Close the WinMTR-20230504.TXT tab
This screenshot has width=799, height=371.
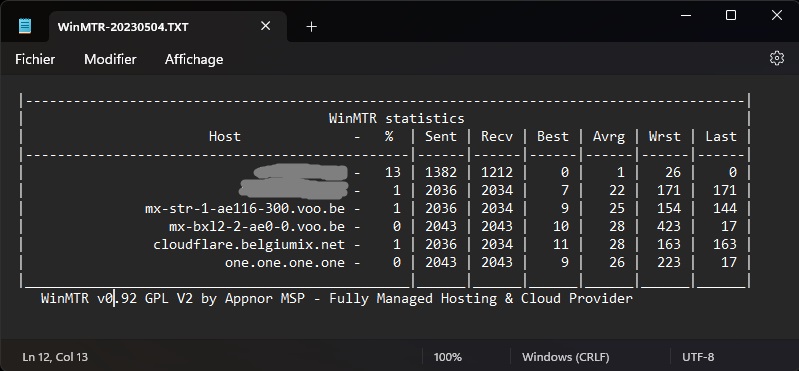click(265, 26)
